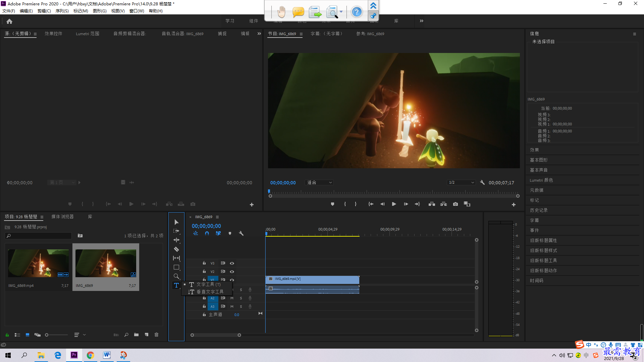Add marker in timeline header
Viewport: 644px width, 362px height.
point(230,233)
